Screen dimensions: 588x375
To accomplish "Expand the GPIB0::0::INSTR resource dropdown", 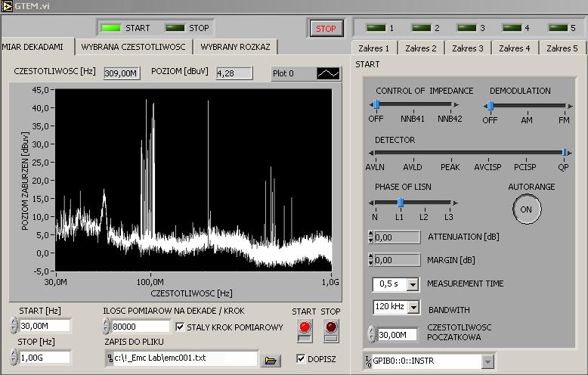I will [x=487, y=362].
